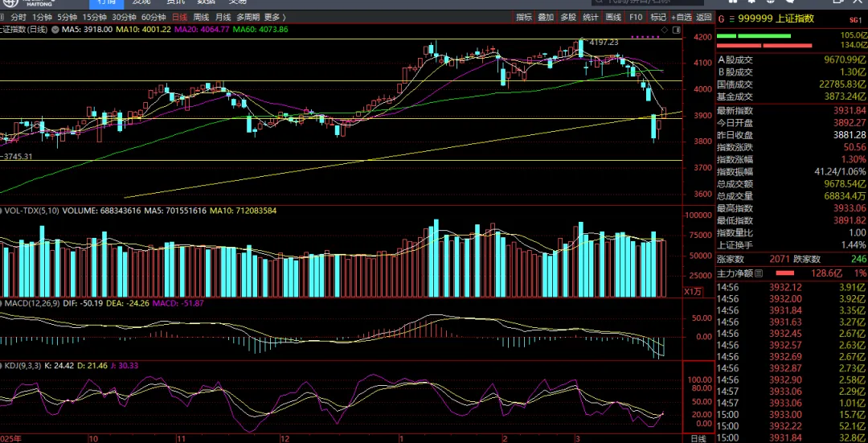Select the 1分钟 period

click(42, 17)
